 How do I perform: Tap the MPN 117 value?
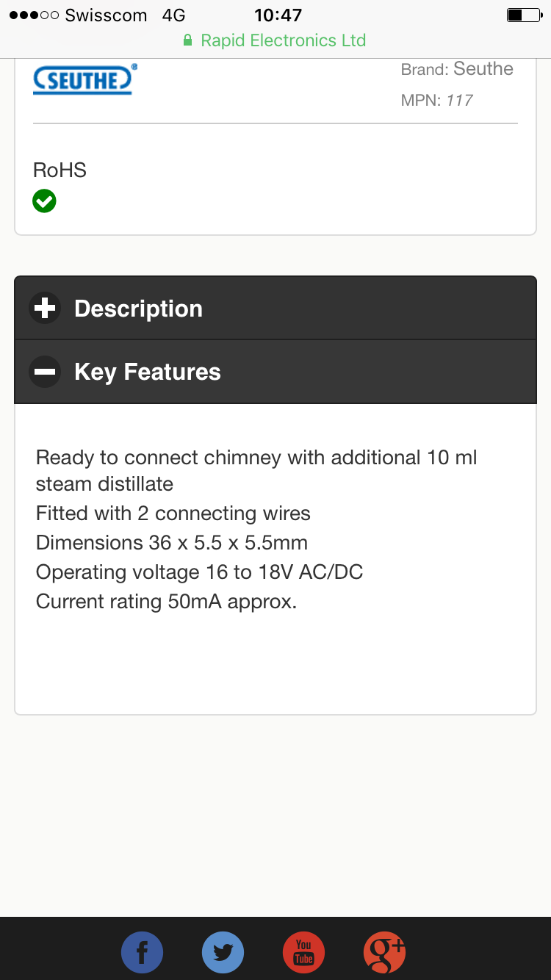[x=460, y=101]
